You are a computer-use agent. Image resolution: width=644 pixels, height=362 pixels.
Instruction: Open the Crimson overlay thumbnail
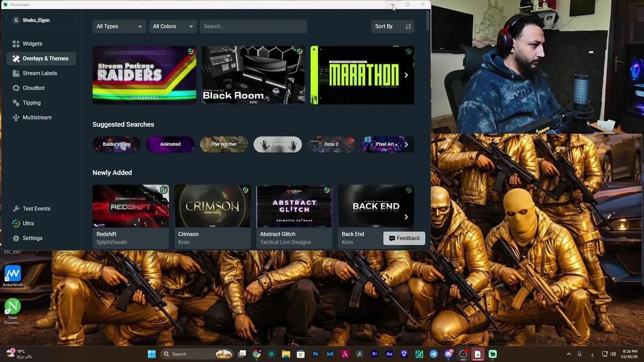tap(212, 207)
